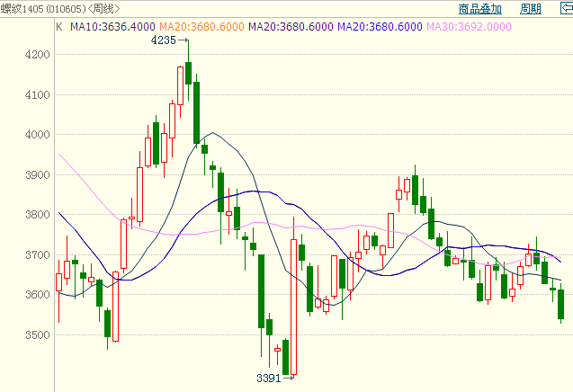This screenshot has width=573, height=392.
Task: Click the K indicator label
Action: coord(59,27)
